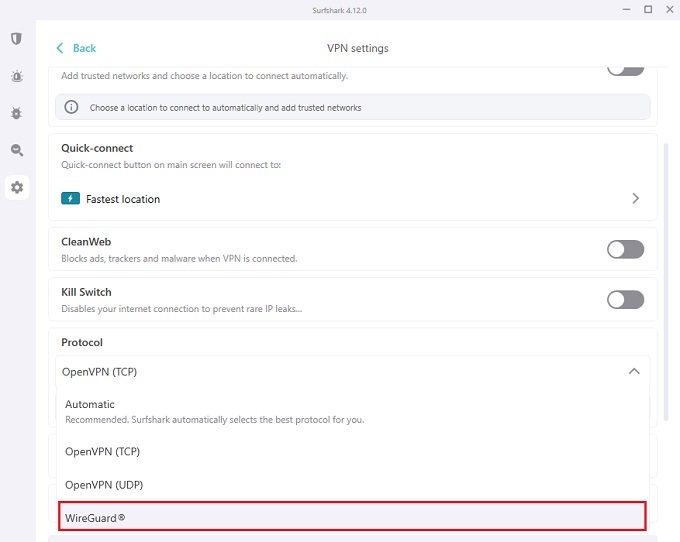Click the Quick-connect heading
Image resolution: width=680 pixels, height=542 pixels.
[x=97, y=148]
